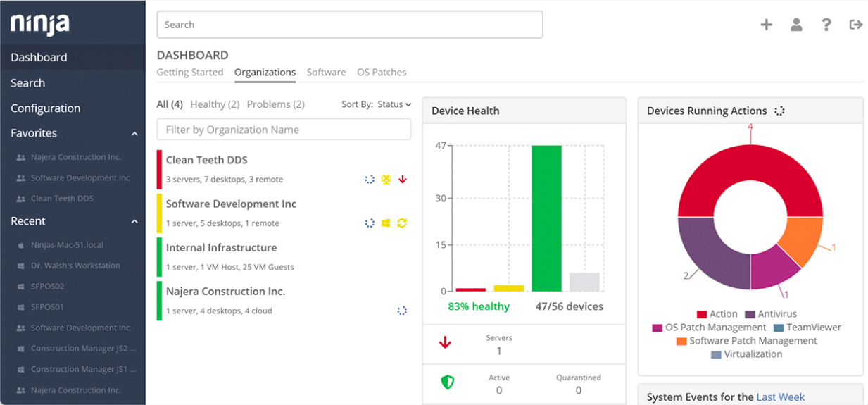Click the Windows icon beside Dr. Walsh's Workstation
This screenshot has height=405, width=868.
[20, 266]
